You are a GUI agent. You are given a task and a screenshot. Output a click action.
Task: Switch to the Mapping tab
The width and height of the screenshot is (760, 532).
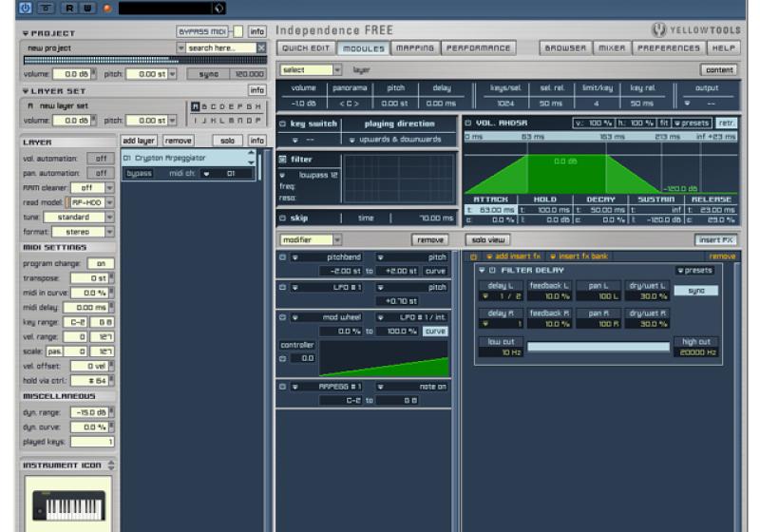(x=414, y=47)
